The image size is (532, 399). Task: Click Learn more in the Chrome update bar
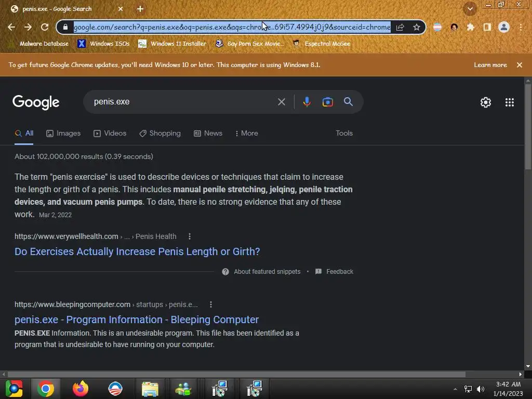(x=490, y=65)
